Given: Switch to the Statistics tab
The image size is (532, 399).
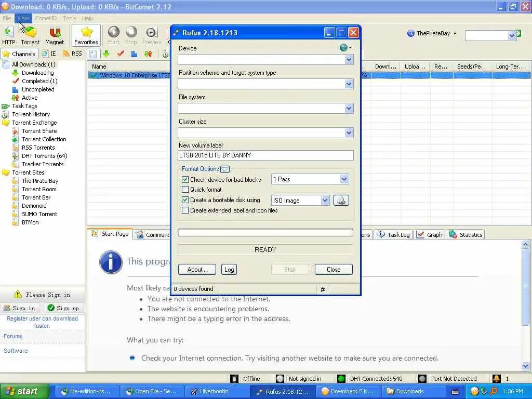Looking at the screenshot, I should pyautogui.click(x=465, y=234).
